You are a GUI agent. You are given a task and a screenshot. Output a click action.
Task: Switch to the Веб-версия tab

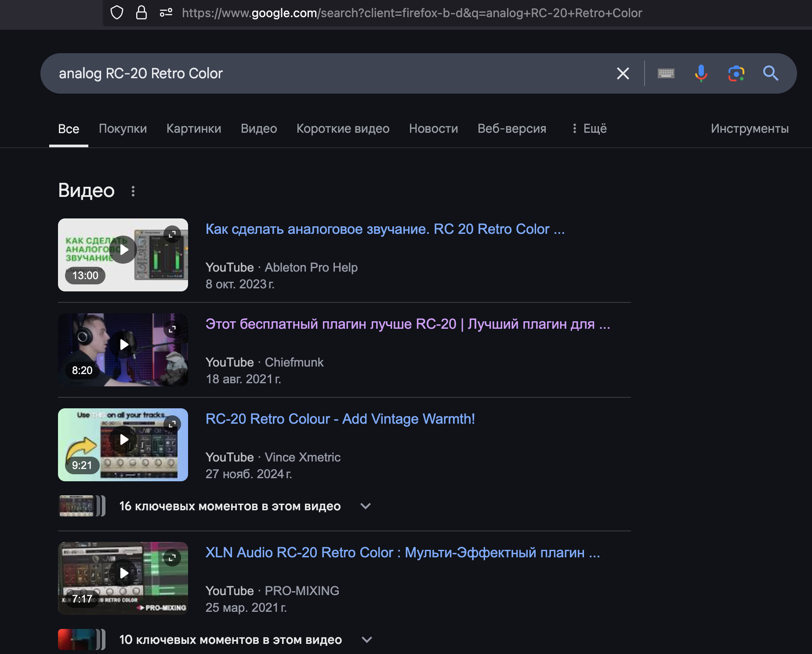(512, 128)
